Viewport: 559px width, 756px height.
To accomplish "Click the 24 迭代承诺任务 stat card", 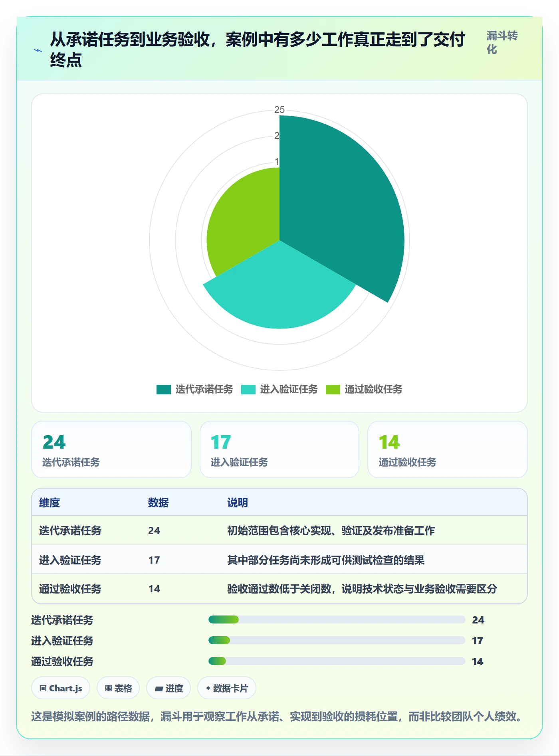I will click(x=111, y=449).
